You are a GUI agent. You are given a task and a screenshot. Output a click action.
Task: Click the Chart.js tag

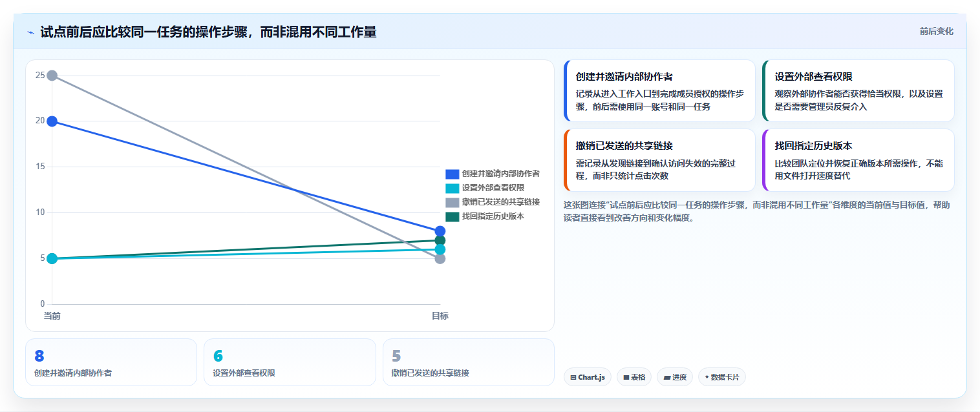point(587,377)
